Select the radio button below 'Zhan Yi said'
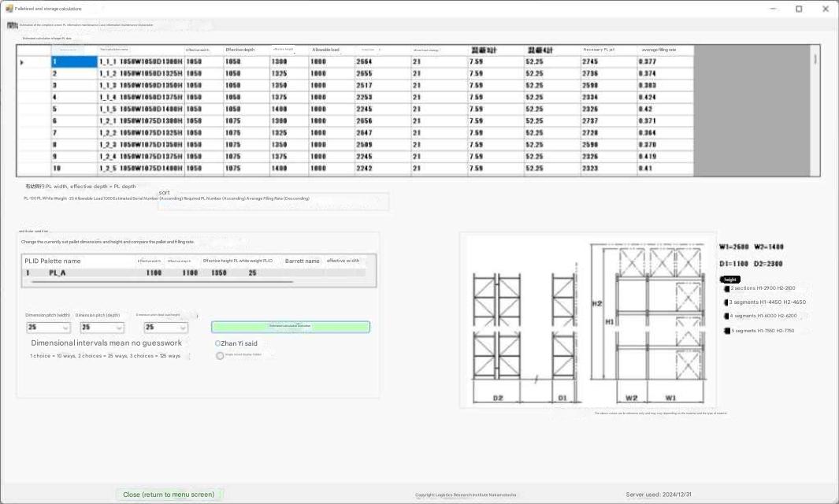 pos(220,355)
